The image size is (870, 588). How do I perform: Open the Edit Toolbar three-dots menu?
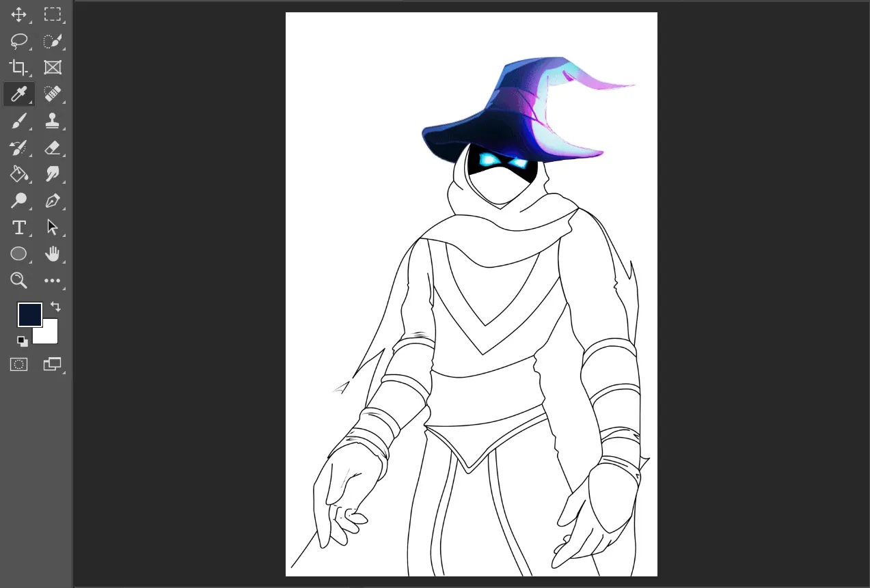53,281
